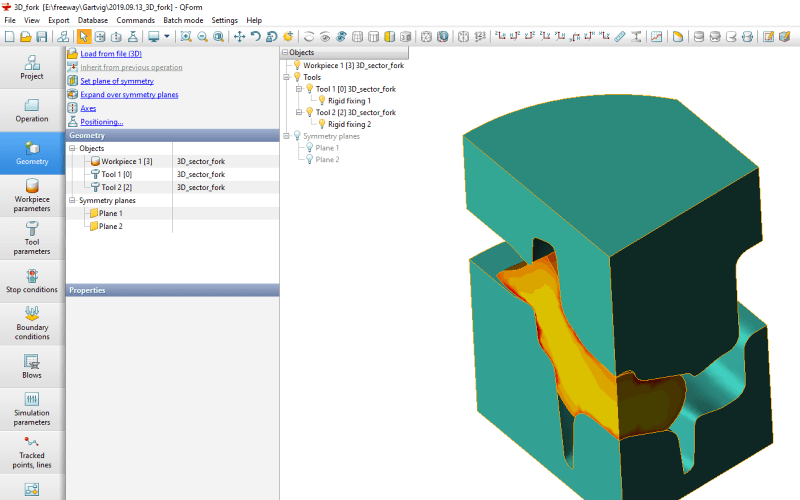
Task: Open the Export menu
Action: pos(59,20)
